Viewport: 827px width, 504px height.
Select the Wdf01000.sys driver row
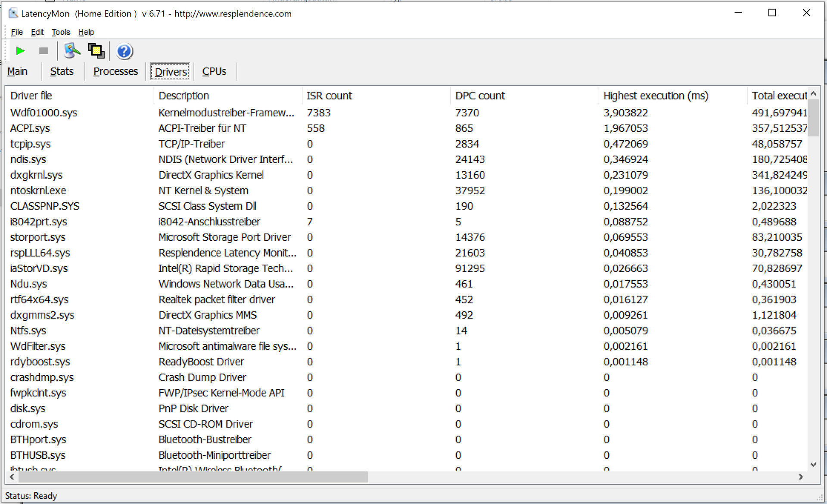44,113
